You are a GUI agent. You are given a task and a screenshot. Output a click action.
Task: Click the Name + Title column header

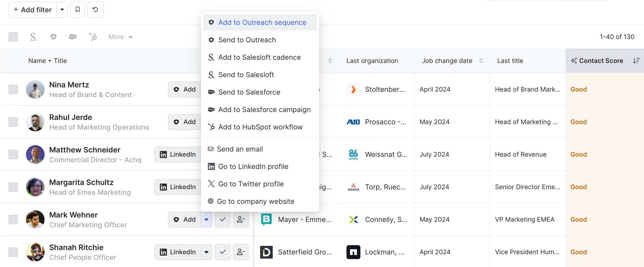coord(47,61)
